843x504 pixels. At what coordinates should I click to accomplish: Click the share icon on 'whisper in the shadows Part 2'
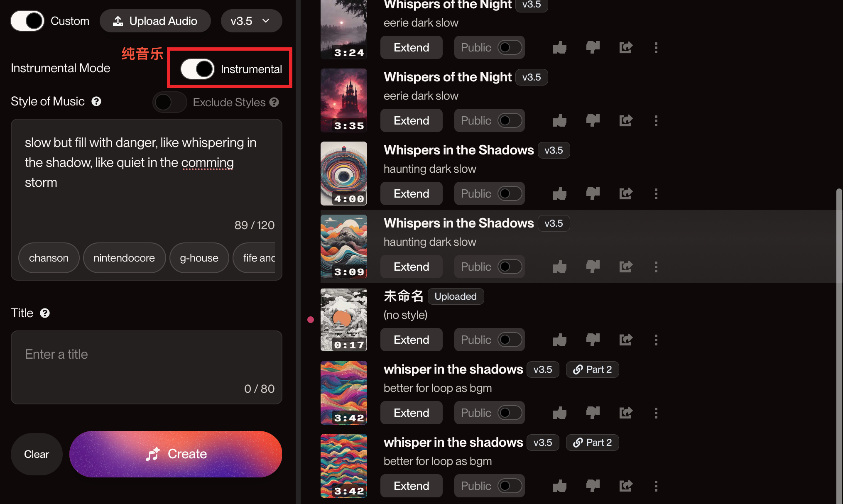(625, 413)
